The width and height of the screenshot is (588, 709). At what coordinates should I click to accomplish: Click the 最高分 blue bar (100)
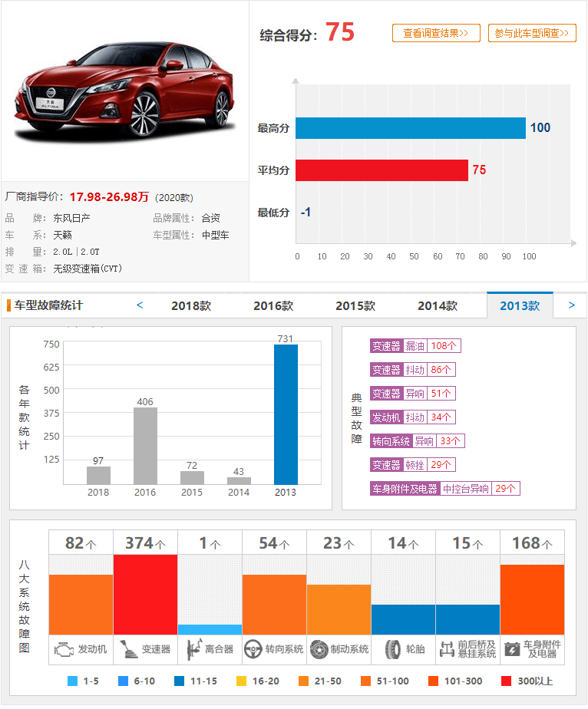click(x=411, y=128)
